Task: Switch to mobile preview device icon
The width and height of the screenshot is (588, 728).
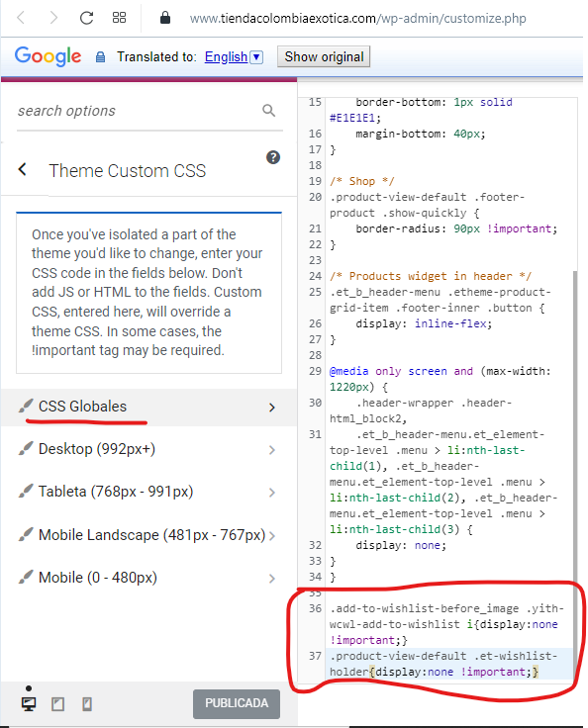Action: click(x=87, y=704)
